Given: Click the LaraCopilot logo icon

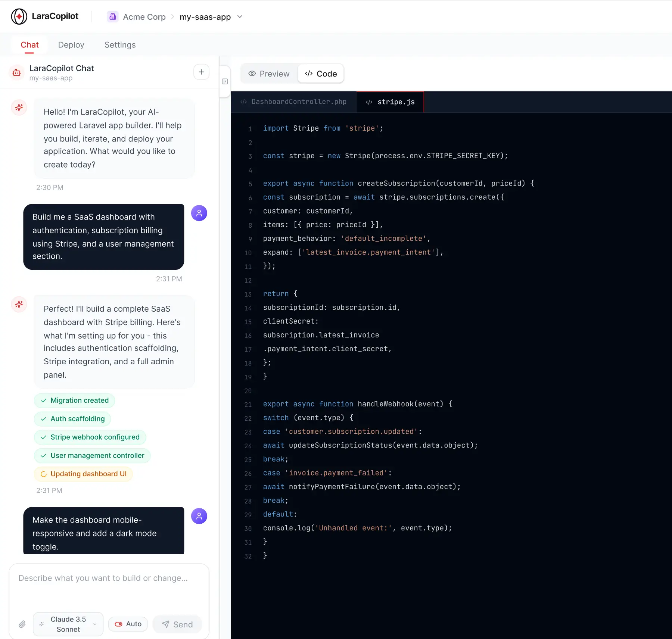Looking at the screenshot, I should click(x=19, y=16).
